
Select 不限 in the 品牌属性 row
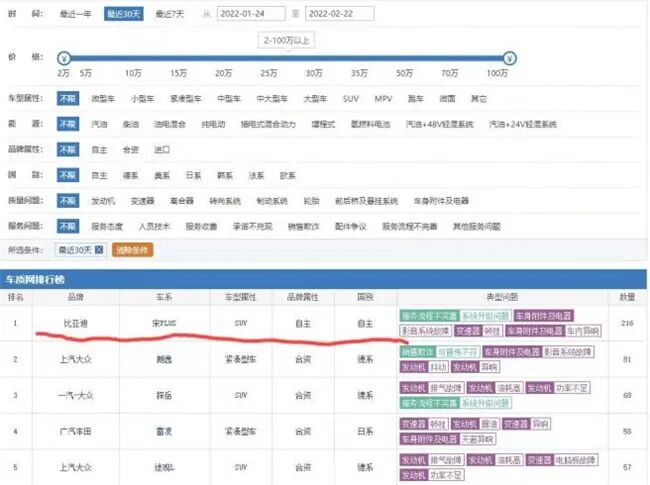(x=68, y=150)
